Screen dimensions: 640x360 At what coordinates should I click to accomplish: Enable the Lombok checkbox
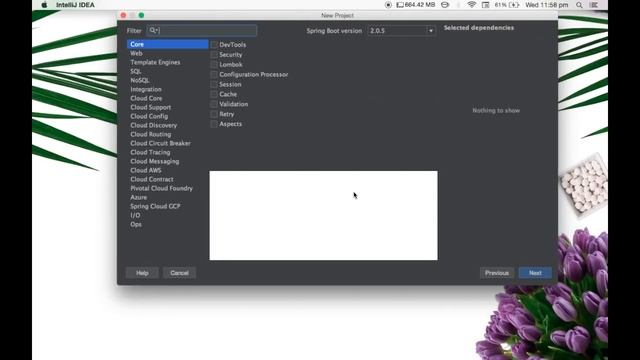pyautogui.click(x=214, y=64)
